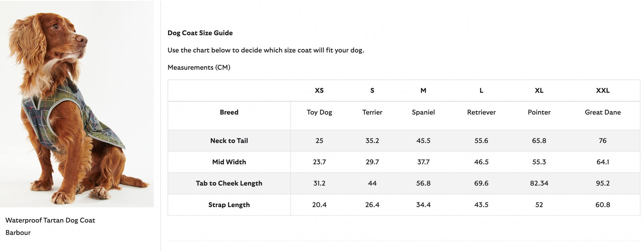Click the Barbour brand name
Viewport: 644px width, 251px height.
(x=18, y=232)
